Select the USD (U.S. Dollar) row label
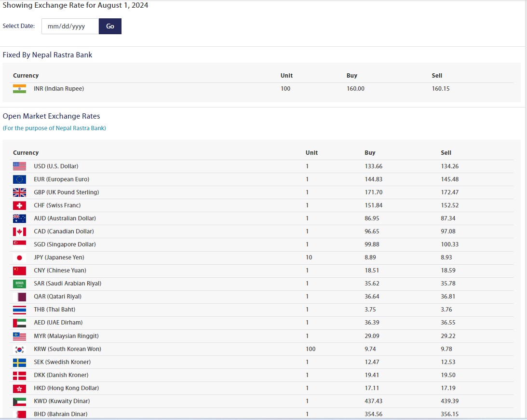 [x=56, y=166]
